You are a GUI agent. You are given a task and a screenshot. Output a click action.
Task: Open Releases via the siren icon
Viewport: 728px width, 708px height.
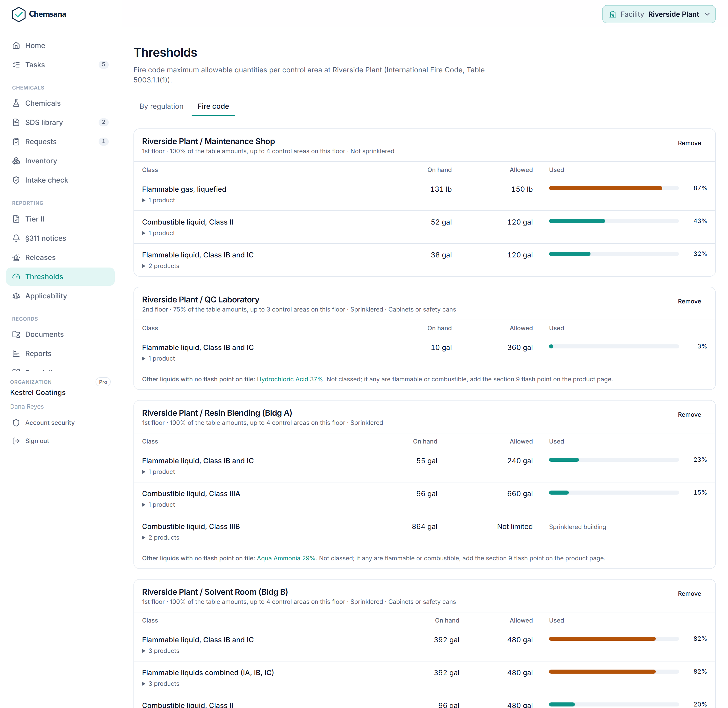tap(16, 257)
